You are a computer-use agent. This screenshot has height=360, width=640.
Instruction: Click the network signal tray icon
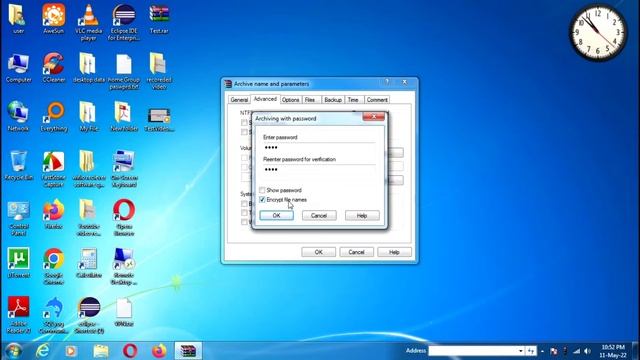point(576,351)
